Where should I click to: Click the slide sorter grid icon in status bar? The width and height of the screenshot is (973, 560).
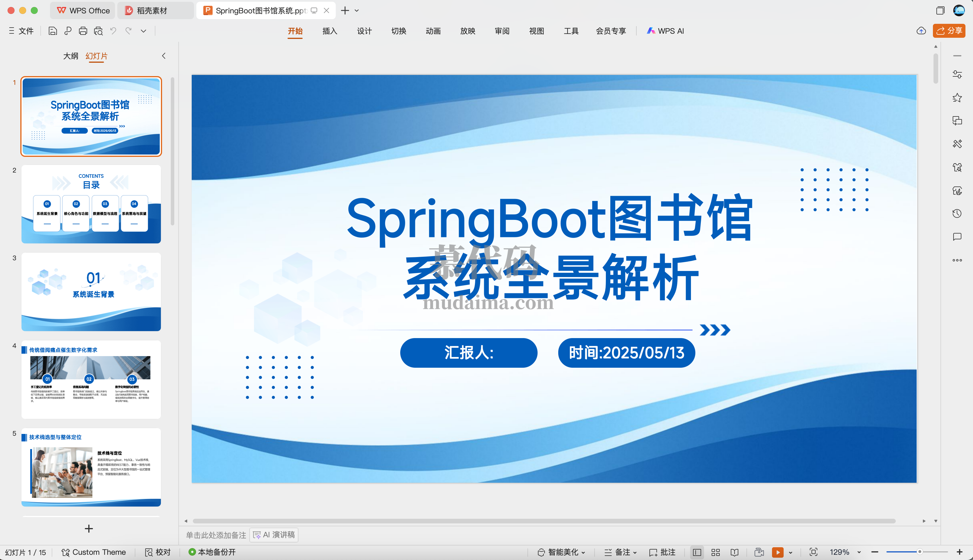[x=715, y=552]
